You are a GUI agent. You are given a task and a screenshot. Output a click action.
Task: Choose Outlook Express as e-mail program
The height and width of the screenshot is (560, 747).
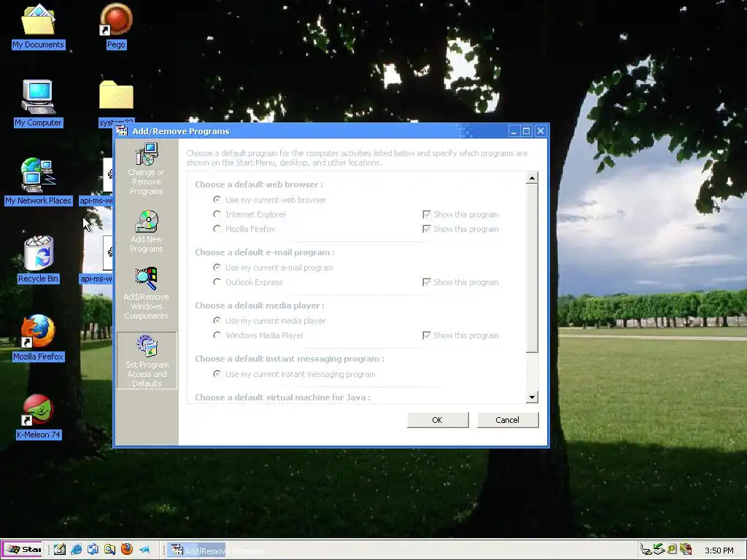coord(248,282)
